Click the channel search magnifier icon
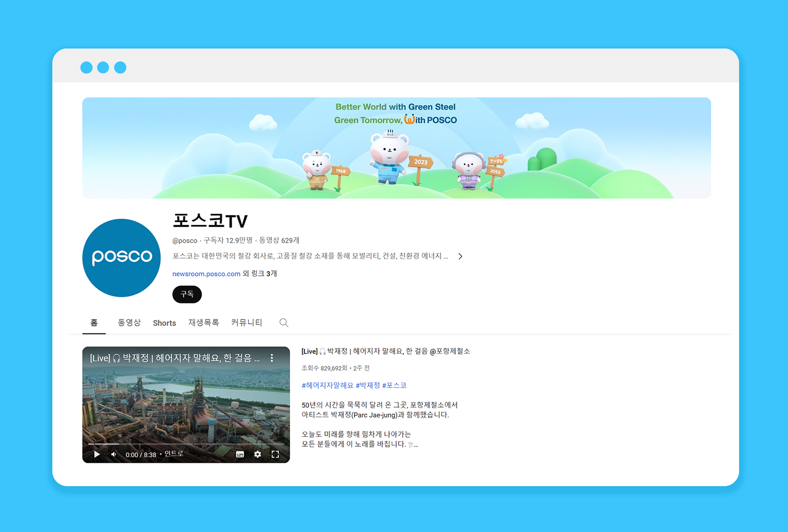Image resolution: width=788 pixels, height=532 pixels. point(284,322)
